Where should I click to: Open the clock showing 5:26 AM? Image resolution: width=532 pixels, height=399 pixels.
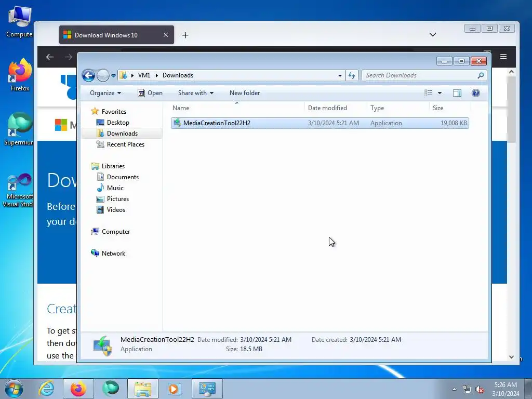coord(505,389)
